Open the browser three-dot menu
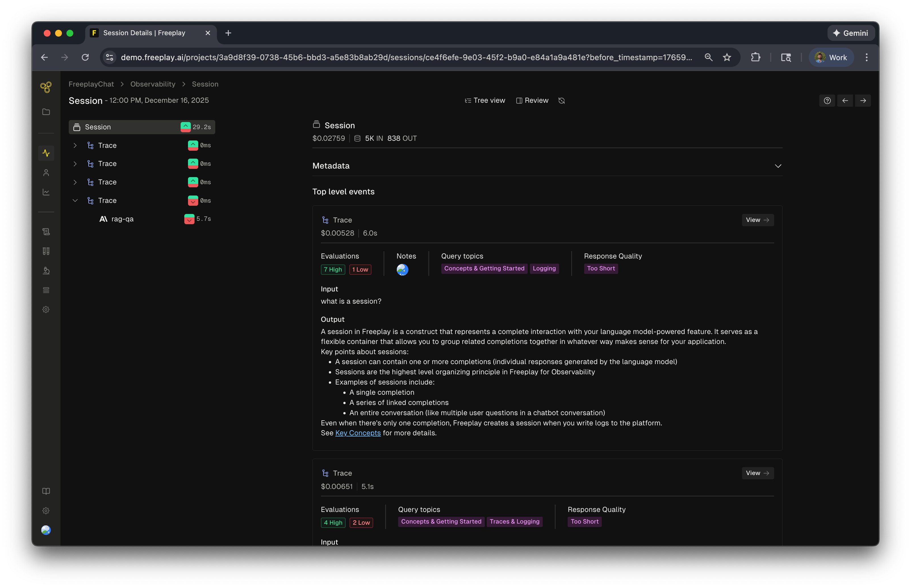Viewport: 911px width, 588px height. 866,57
